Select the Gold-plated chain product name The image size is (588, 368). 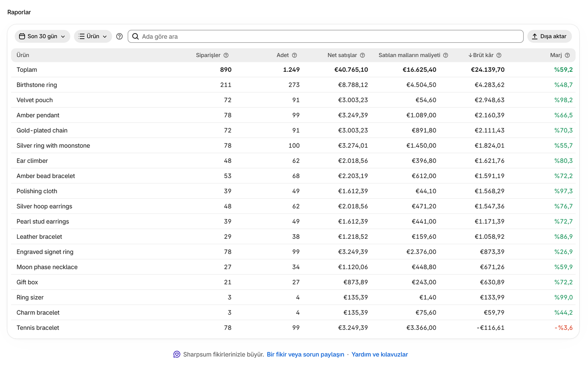(x=42, y=130)
